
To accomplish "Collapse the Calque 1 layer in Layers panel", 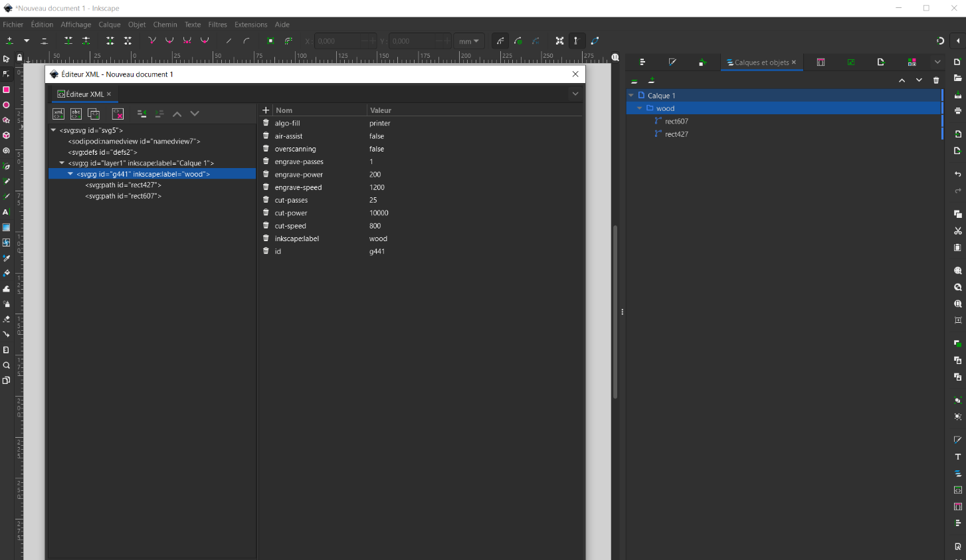I will pyautogui.click(x=631, y=96).
